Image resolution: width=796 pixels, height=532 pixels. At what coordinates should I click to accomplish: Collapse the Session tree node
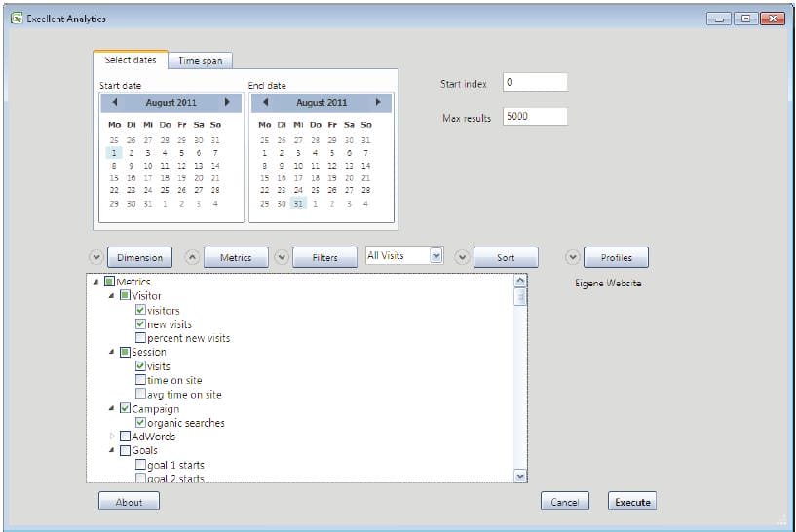click(112, 352)
